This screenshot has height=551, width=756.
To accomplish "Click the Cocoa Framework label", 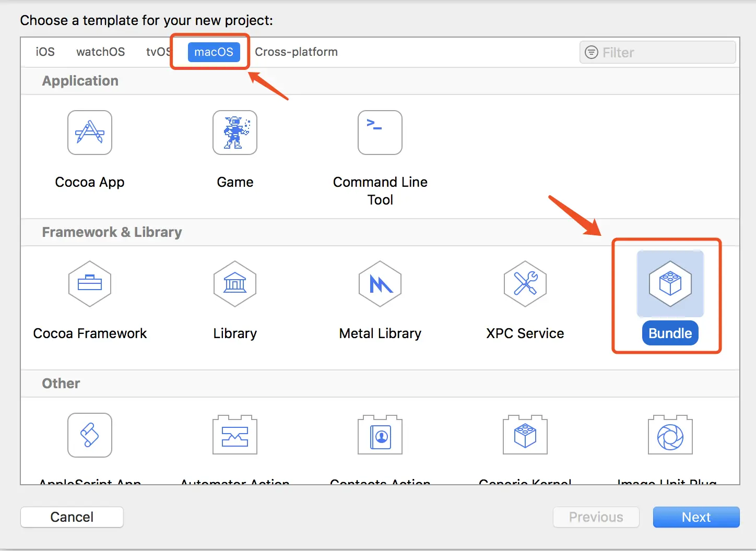I will (90, 333).
